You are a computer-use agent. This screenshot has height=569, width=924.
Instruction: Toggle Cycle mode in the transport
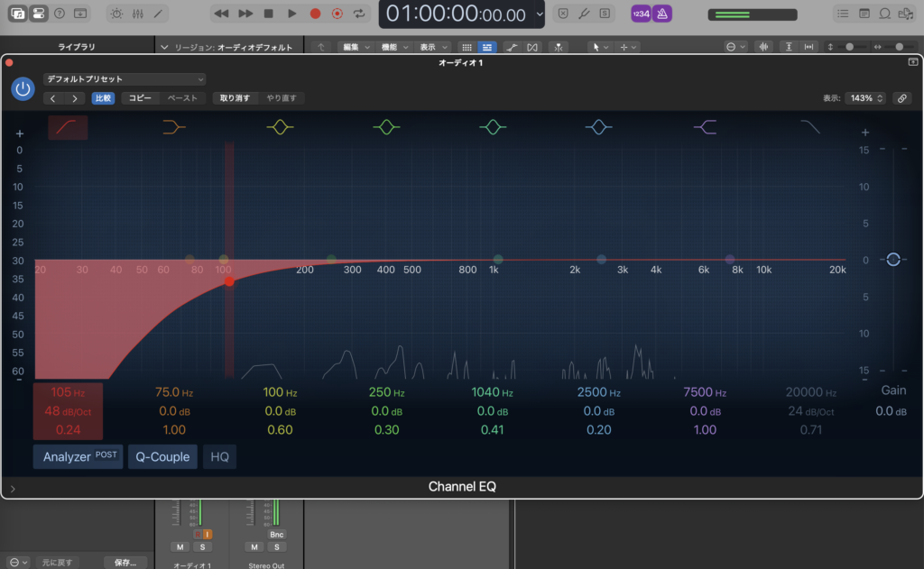click(359, 14)
